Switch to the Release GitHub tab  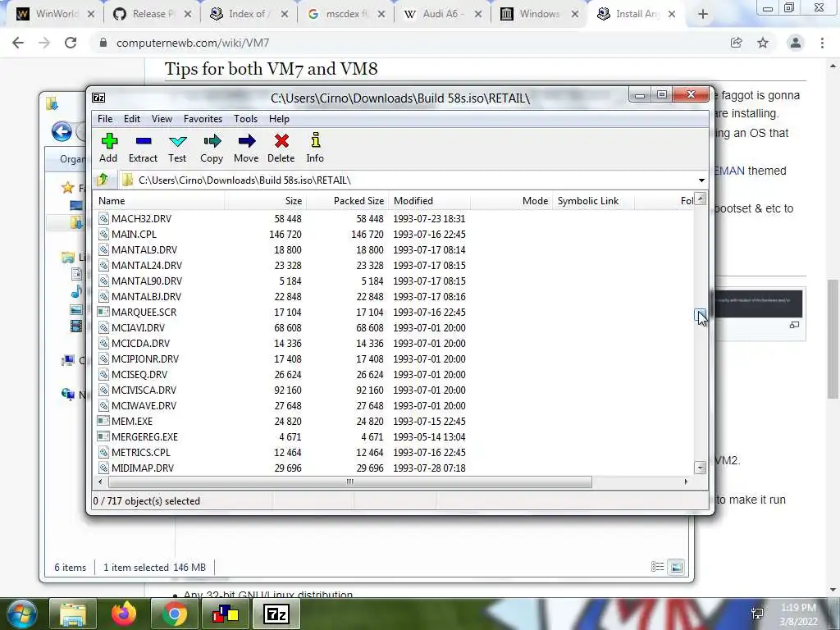click(152, 14)
